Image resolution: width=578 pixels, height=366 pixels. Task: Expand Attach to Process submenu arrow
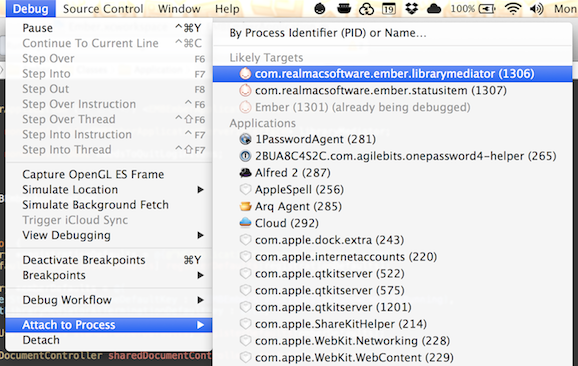click(200, 325)
